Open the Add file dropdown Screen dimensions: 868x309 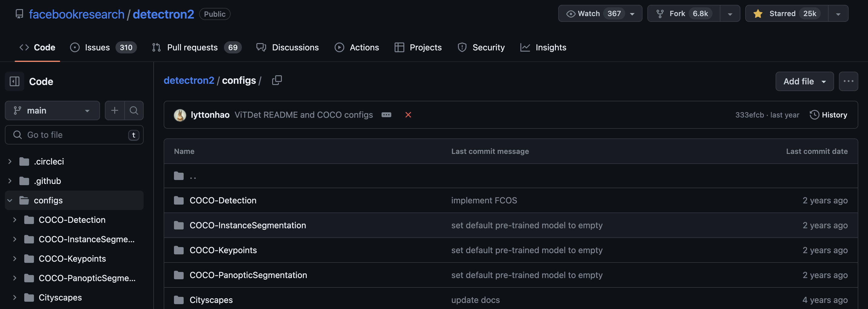click(x=804, y=81)
